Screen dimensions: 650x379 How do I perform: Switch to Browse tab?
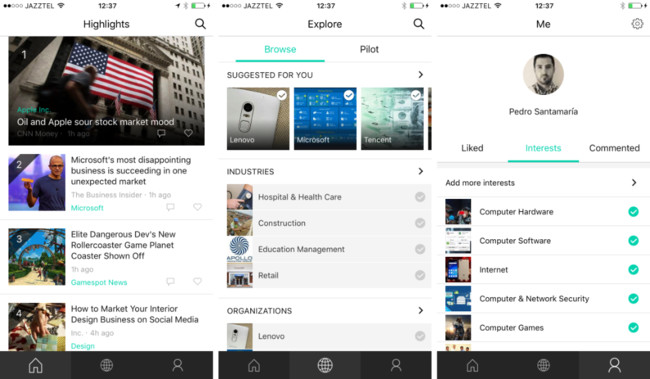(x=280, y=49)
